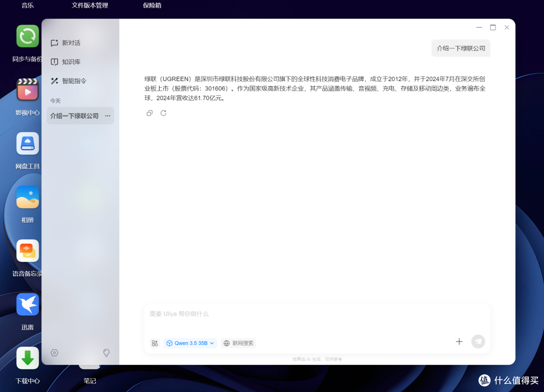Viewport: 544px width, 392px height.
Task: Open settings via the gear icon in the sidebar
Action: [x=54, y=353]
